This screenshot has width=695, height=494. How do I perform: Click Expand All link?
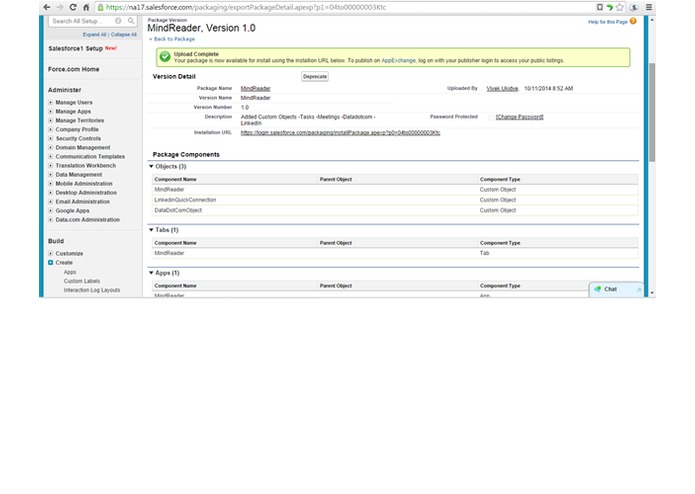click(x=94, y=35)
